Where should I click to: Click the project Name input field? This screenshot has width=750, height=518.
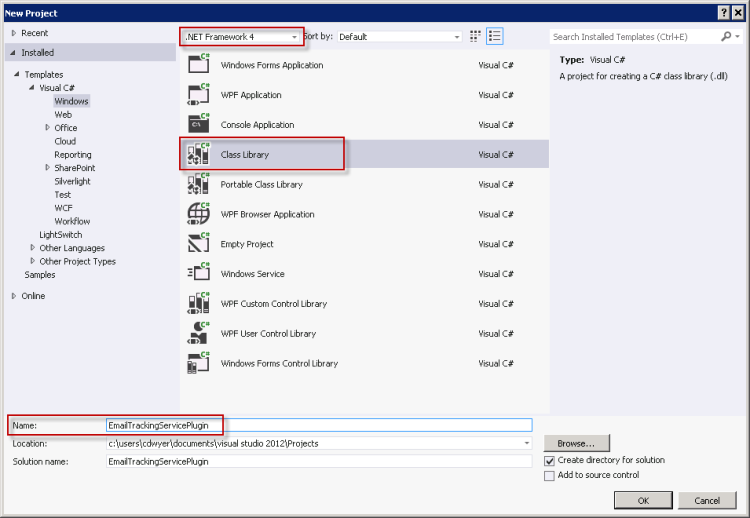319,425
